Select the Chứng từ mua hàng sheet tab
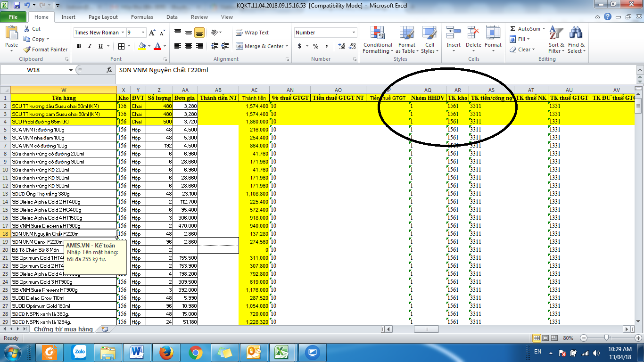Viewport: 644px width, 362px height. coord(63,329)
